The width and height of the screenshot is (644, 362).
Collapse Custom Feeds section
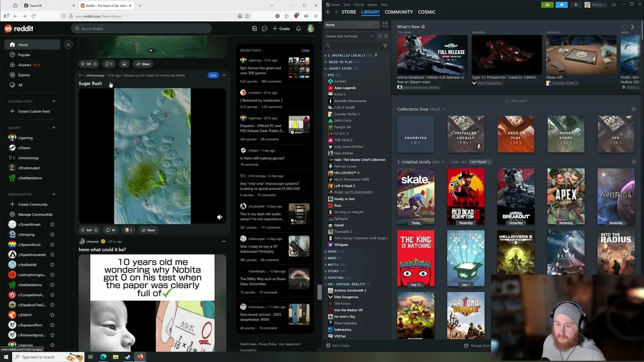[54, 101]
